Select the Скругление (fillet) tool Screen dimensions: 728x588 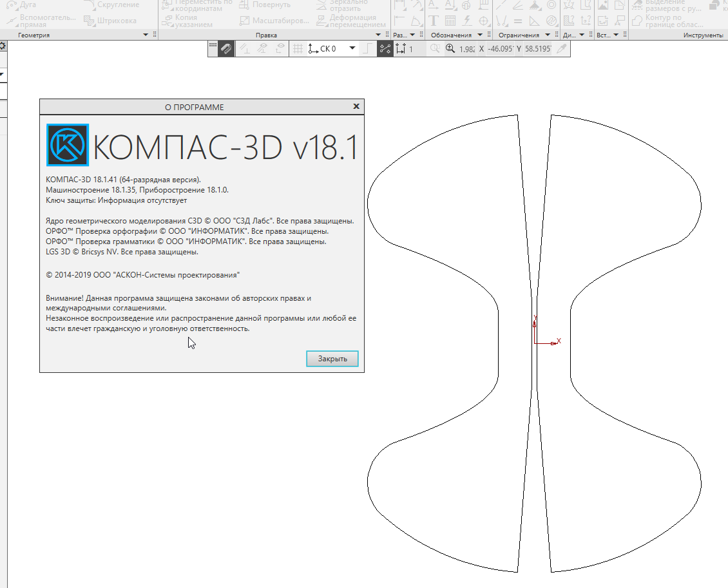(111, 5)
